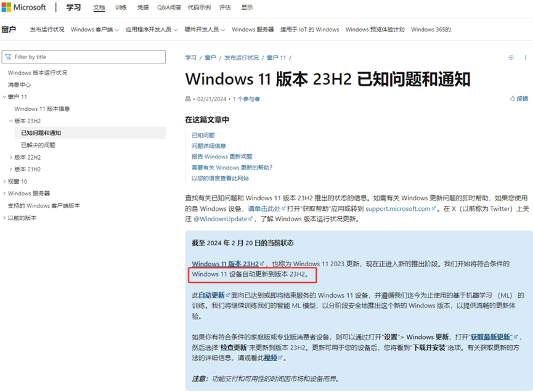Click the 窗户 11 breadcrumb link

[x=276, y=58]
